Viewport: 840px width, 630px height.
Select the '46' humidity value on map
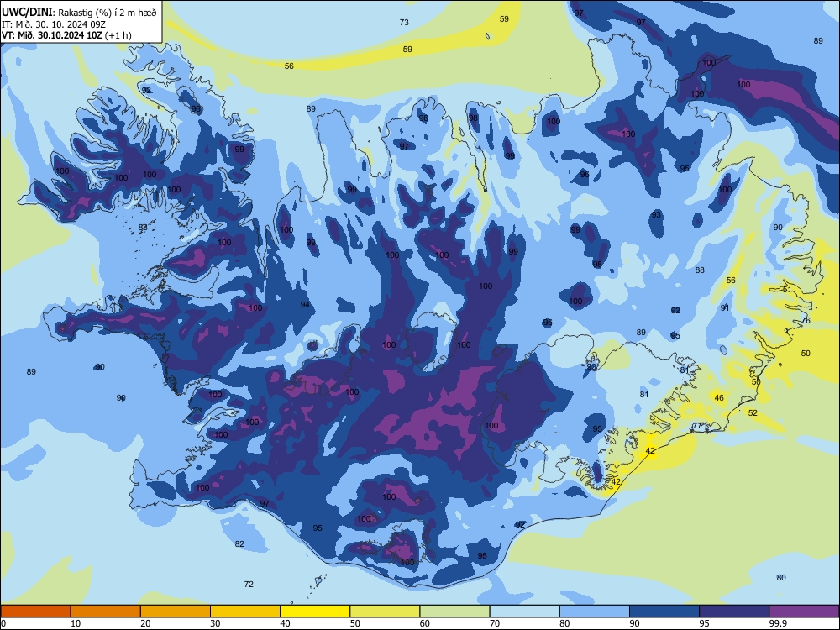coord(719,397)
